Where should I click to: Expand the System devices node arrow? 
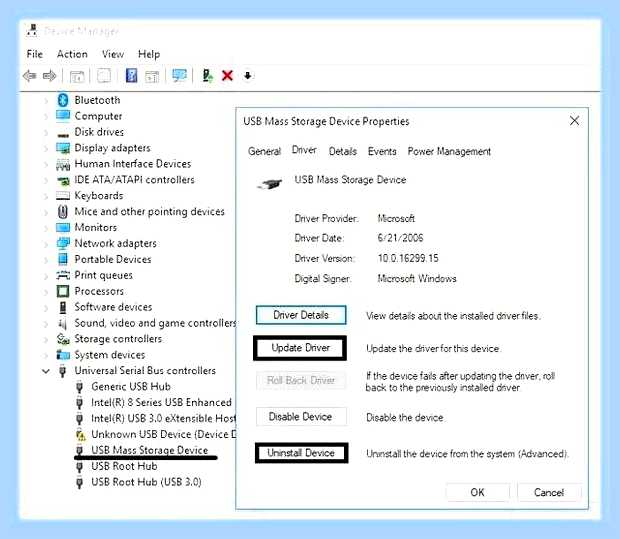point(46,355)
